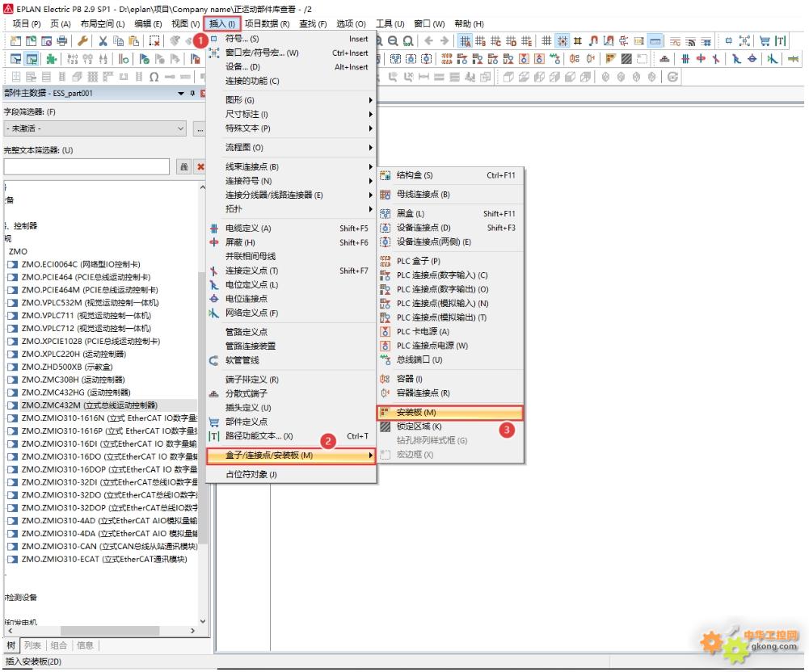Click the path function text T icon

[x=781, y=41]
